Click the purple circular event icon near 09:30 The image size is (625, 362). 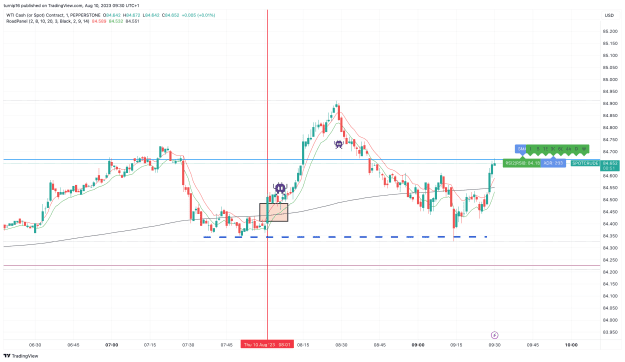(x=495, y=335)
